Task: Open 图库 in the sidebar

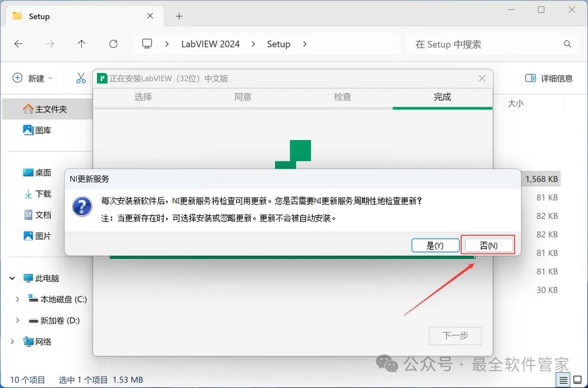Action: pyautogui.click(x=37, y=130)
